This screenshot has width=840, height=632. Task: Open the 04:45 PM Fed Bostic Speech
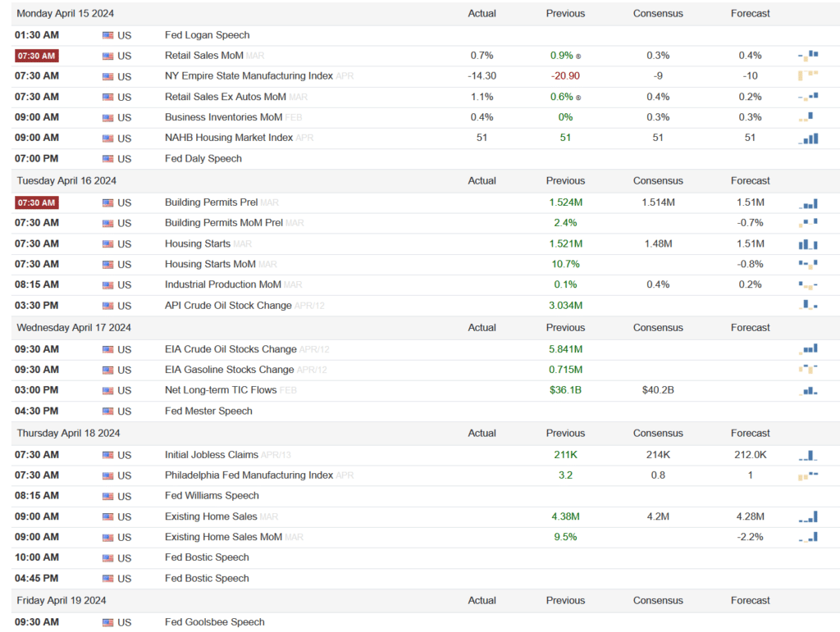point(207,578)
